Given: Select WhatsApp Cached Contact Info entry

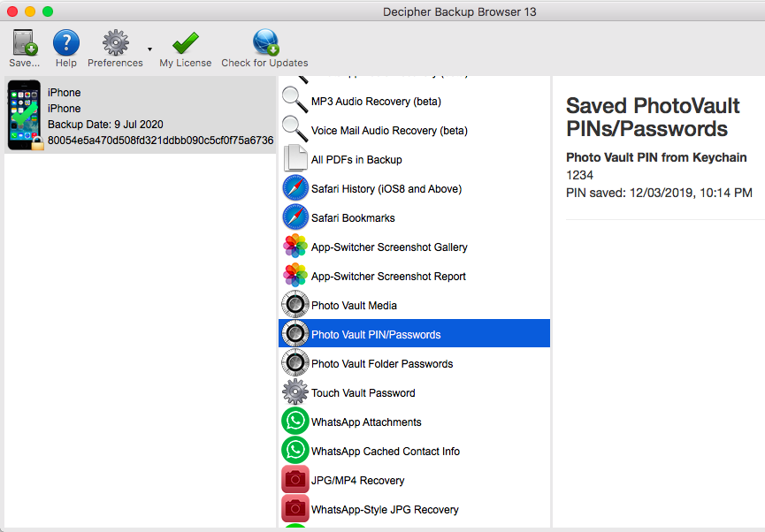Looking at the screenshot, I should [414, 451].
